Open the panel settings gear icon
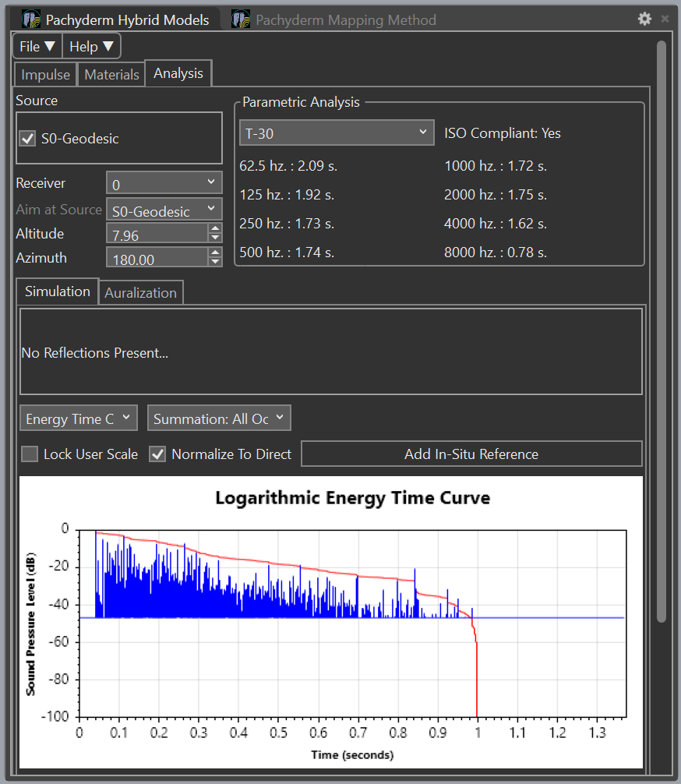 click(644, 19)
